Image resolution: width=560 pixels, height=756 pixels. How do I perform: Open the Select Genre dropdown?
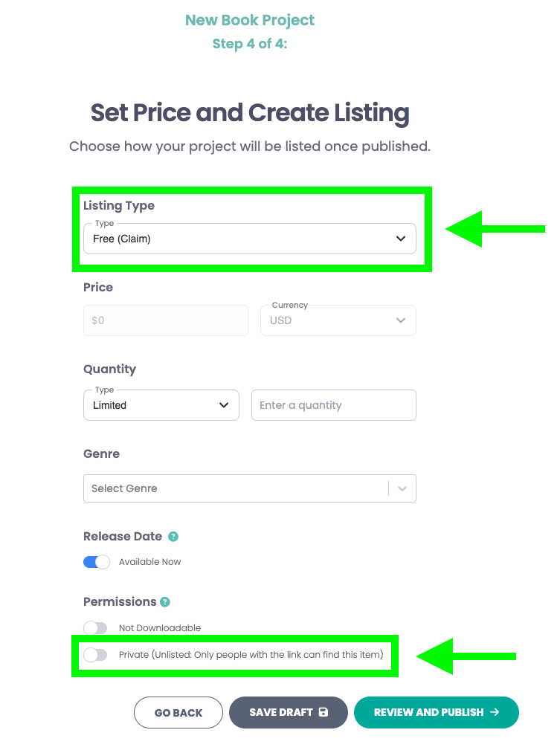point(250,488)
